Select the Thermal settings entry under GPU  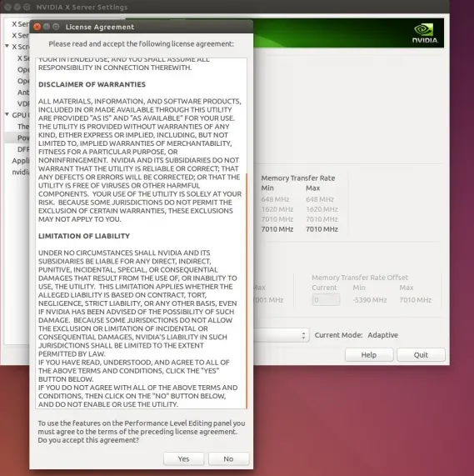click(23, 127)
